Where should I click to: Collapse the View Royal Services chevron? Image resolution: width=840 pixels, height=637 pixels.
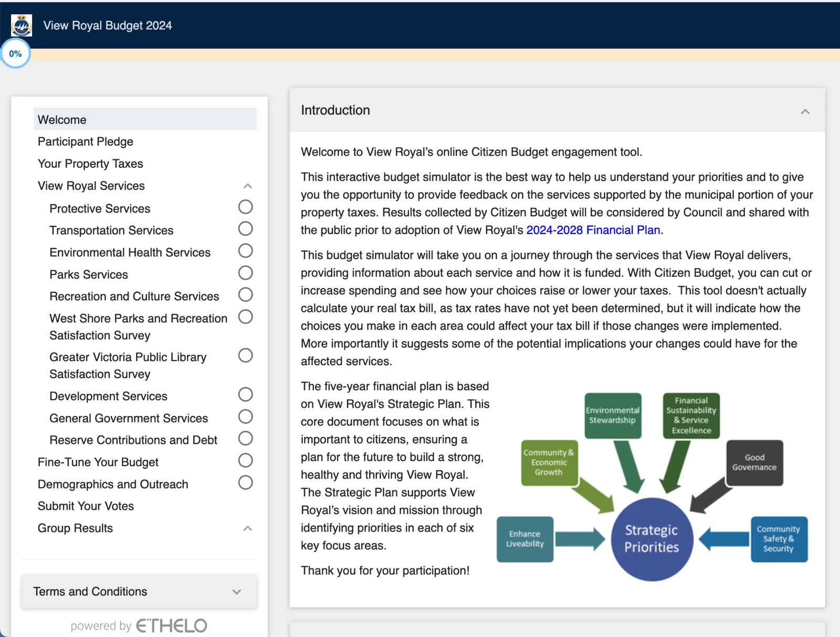point(248,186)
